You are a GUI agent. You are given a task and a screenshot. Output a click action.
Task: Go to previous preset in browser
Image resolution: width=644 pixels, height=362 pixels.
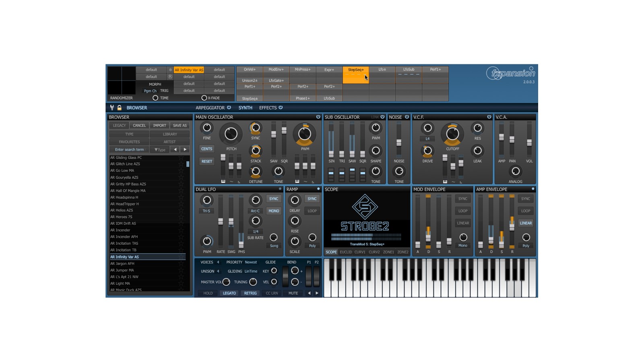click(x=175, y=150)
